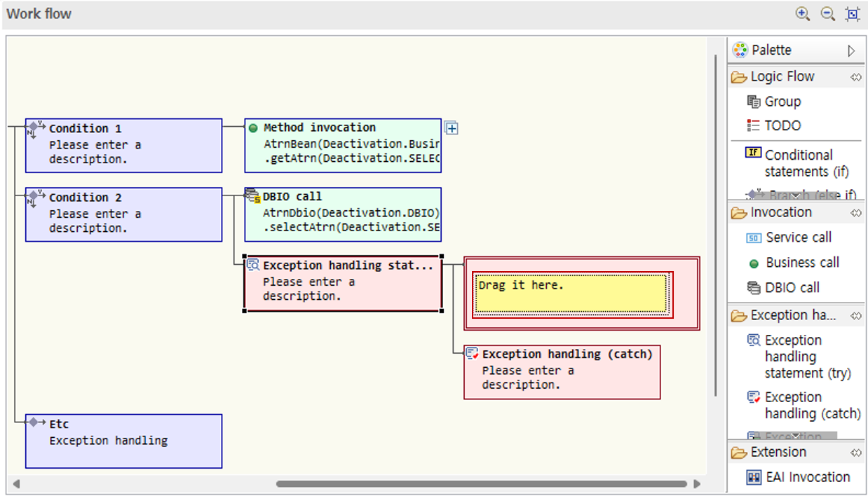Select Conditional statements (if) tool

coord(798,163)
